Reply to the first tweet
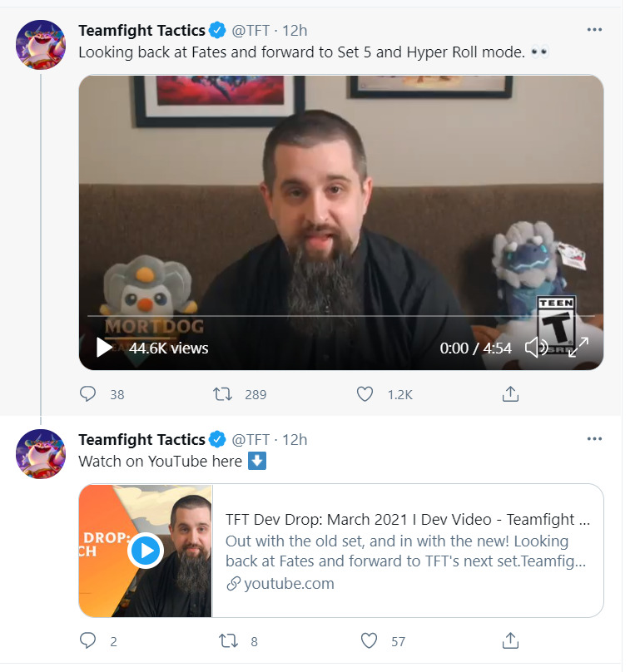 [x=87, y=394]
